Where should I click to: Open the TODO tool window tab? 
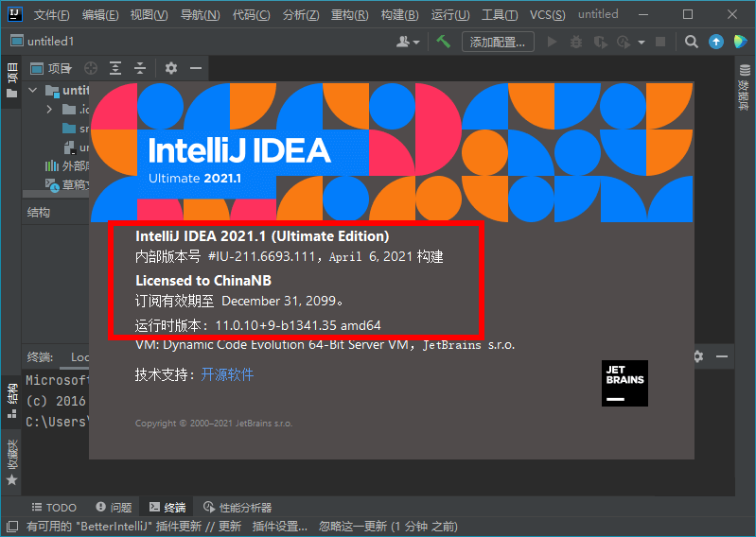pos(54,507)
